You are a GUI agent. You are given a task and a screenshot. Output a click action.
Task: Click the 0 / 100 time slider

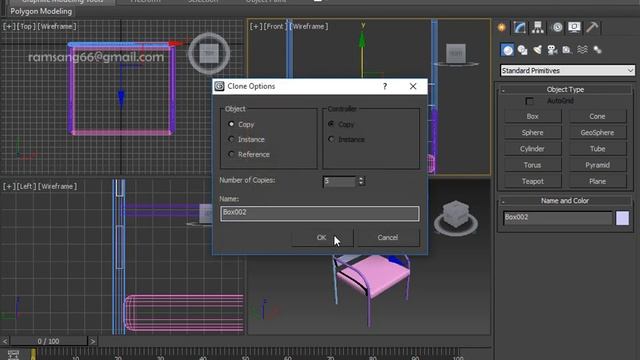click(49, 341)
